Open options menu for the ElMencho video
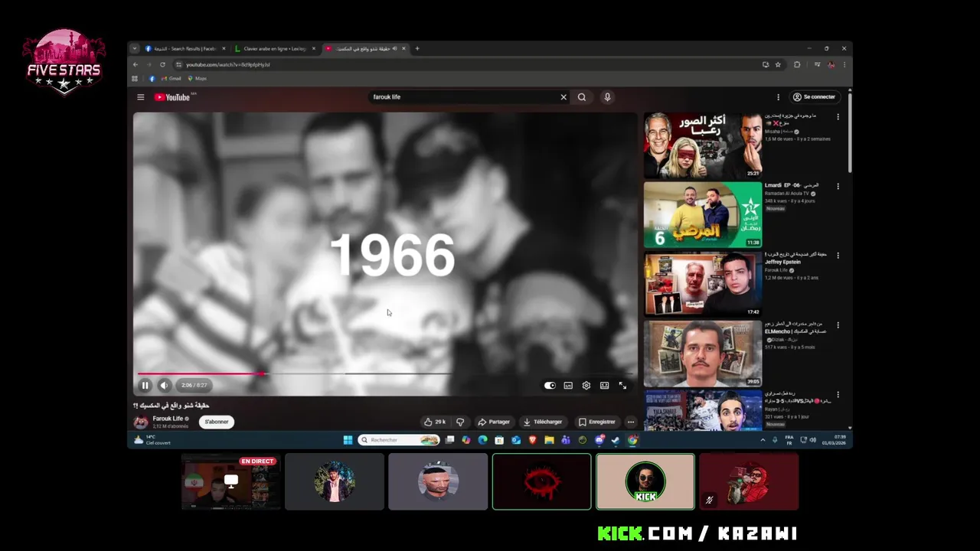The width and height of the screenshot is (980, 551). pyautogui.click(x=838, y=325)
